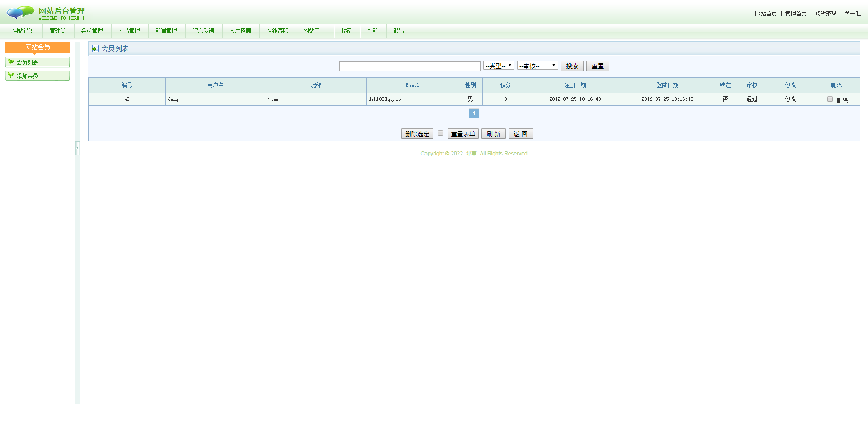
Task: Click the green leaf icon beside 添加会员
Action: click(11, 75)
